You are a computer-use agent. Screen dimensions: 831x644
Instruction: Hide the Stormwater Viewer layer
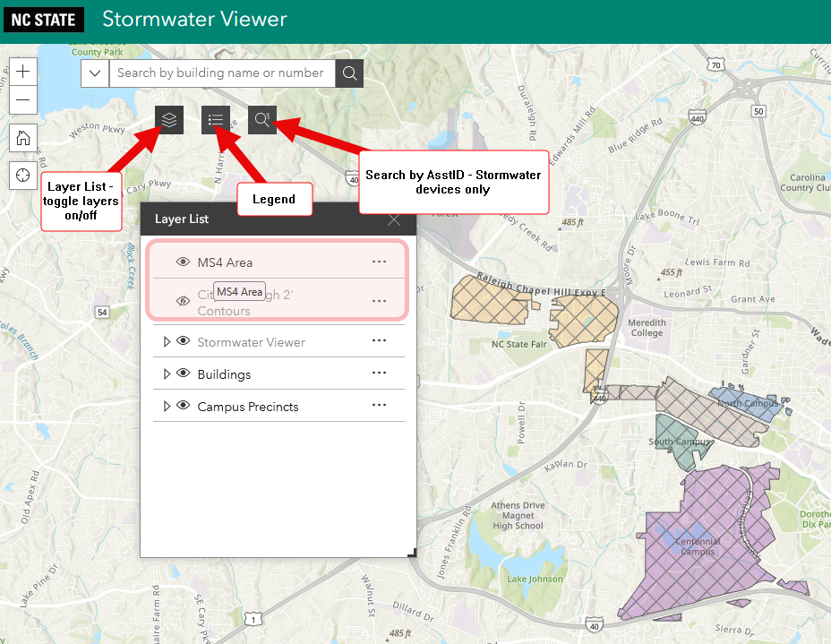183,341
